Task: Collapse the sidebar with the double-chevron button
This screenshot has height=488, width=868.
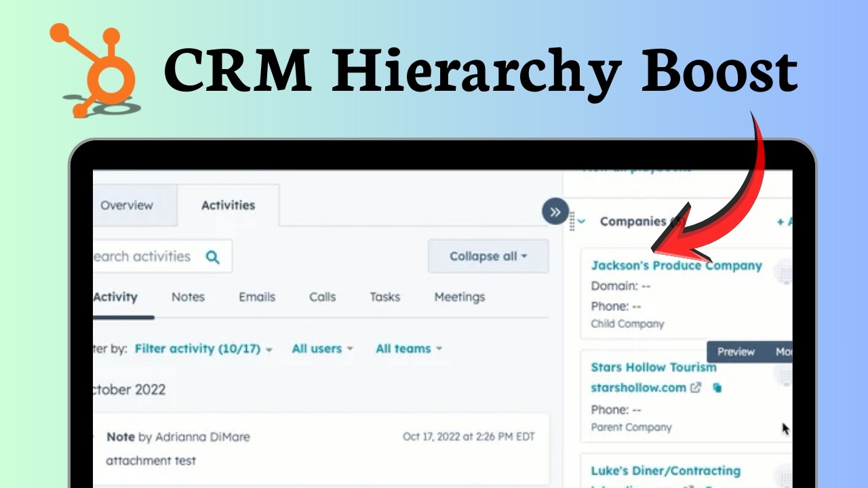Action: point(555,212)
